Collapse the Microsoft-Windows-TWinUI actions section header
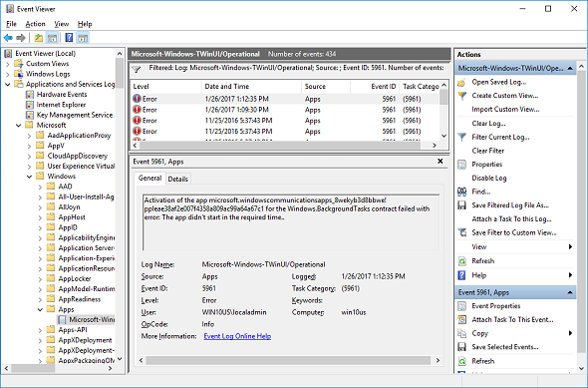This screenshot has width=588, height=388. pyautogui.click(x=570, y=68)
